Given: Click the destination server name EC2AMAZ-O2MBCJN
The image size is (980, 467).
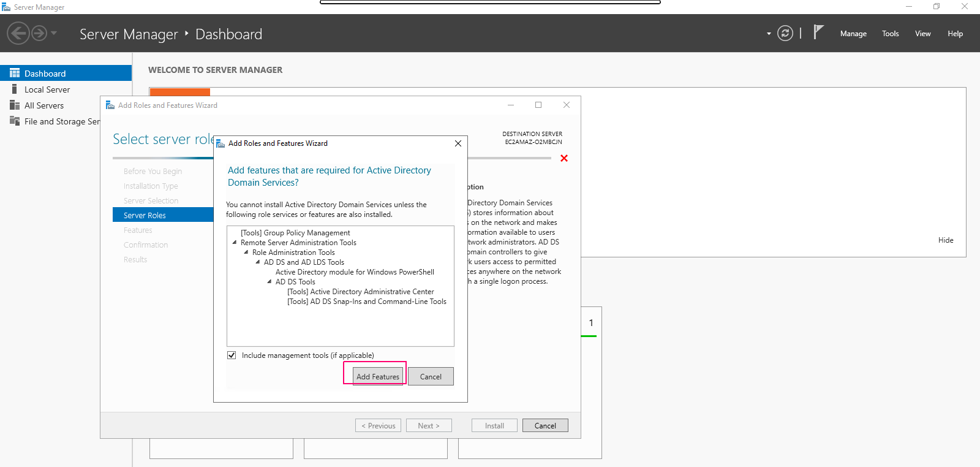Looking at the screenshot, I should tap(533, 142).
